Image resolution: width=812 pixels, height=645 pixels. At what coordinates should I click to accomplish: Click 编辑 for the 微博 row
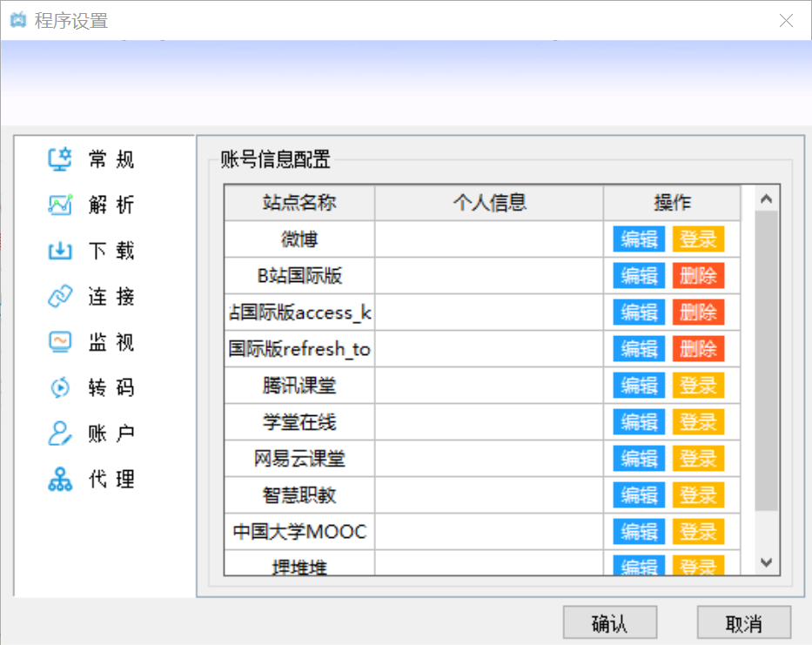click(x=639, y=239)
